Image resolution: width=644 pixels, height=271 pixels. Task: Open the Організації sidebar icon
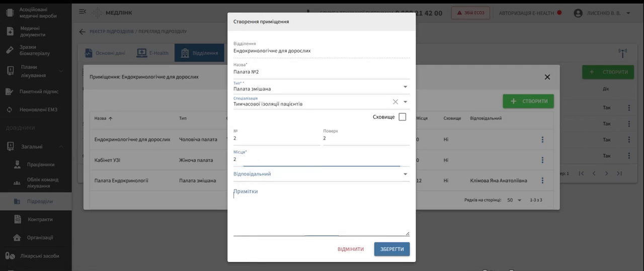click(17, 237)
